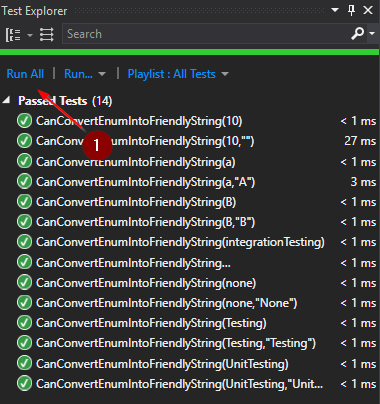
Task: Click passed checkmark icon of CanConvertEnumIntoFriendlyString(B)
Action: [24, 202]
